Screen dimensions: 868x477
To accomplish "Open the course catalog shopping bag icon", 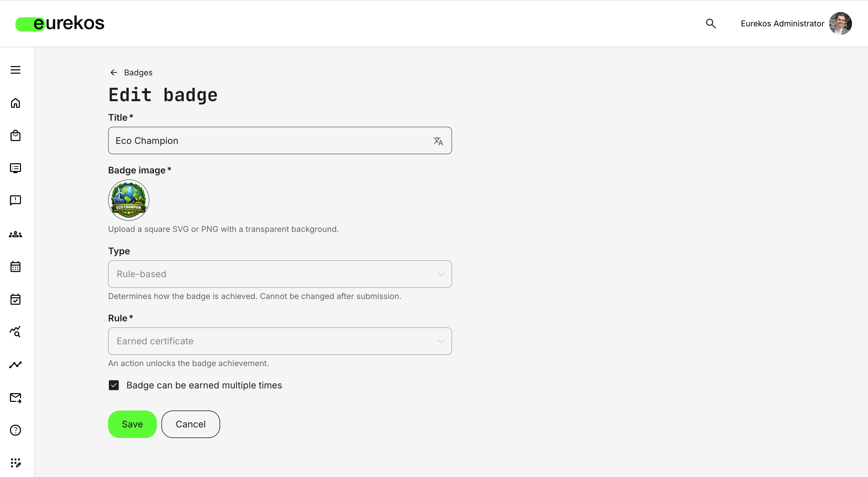I will [15, 135].
